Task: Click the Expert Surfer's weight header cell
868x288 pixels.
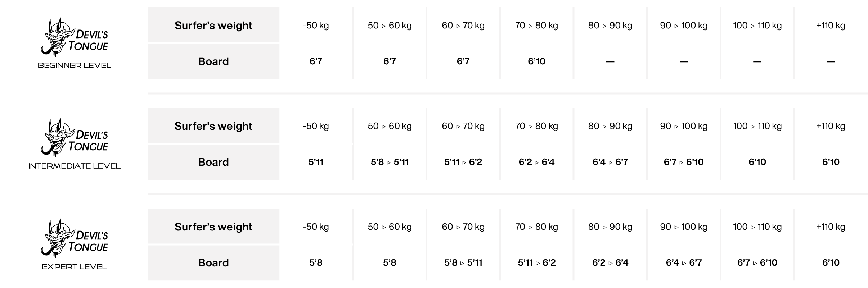Action: coord(213,226)
